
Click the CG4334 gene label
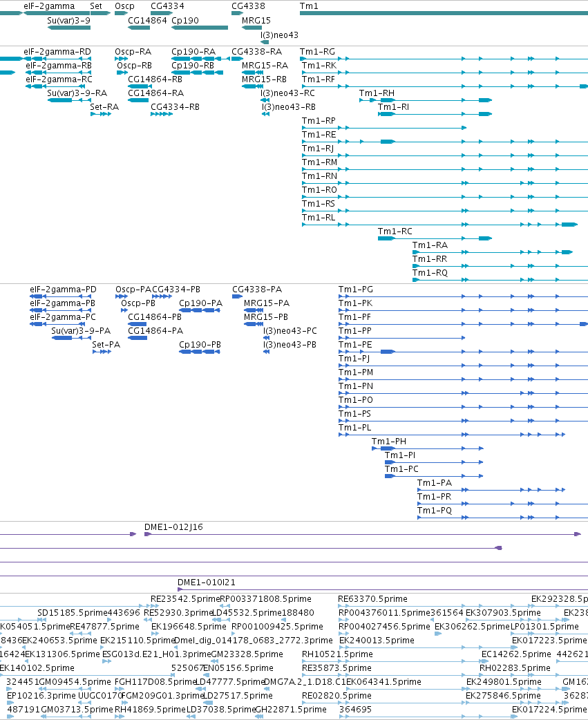[167, 6]
